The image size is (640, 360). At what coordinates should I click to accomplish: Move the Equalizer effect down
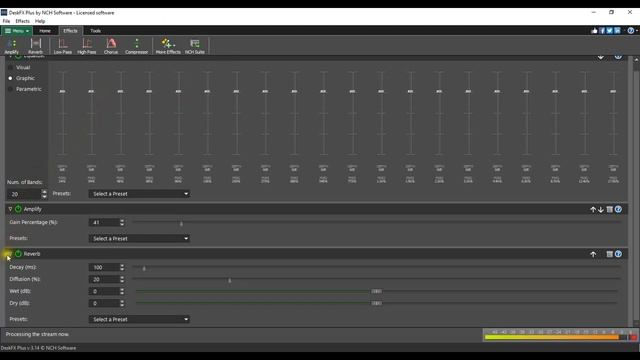pos(600,57)
